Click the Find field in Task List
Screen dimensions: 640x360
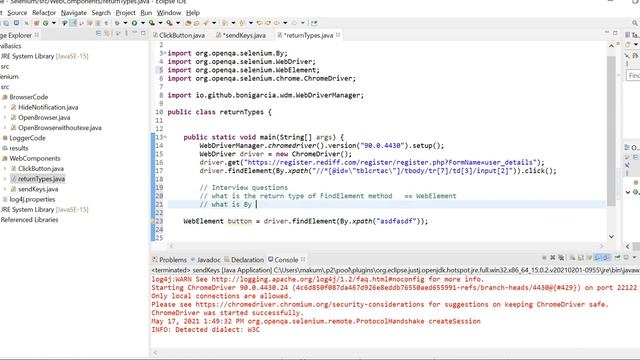tap(633, 76)
